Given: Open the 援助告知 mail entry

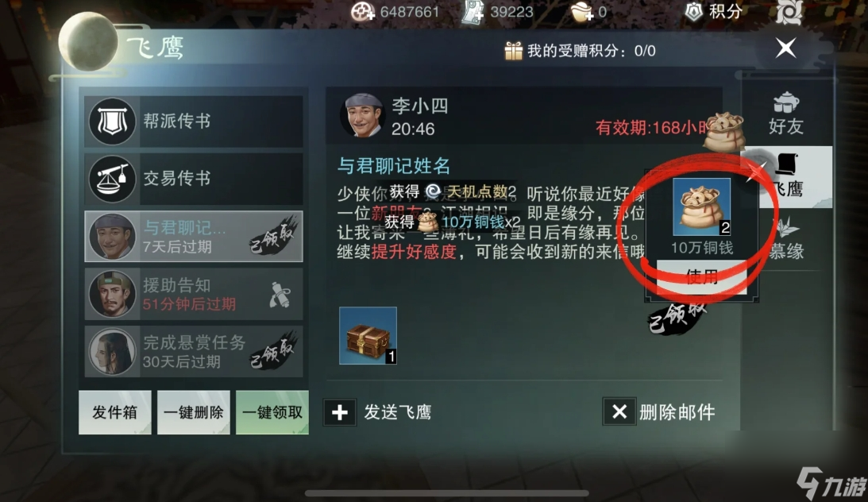Looking at the screenshot, I should 194,294.
